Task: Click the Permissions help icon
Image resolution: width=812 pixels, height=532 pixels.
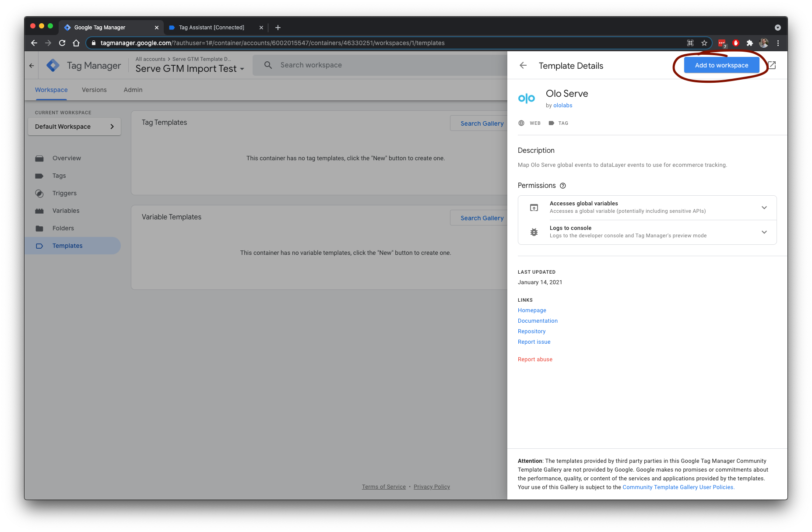Action: pos(563,186)
